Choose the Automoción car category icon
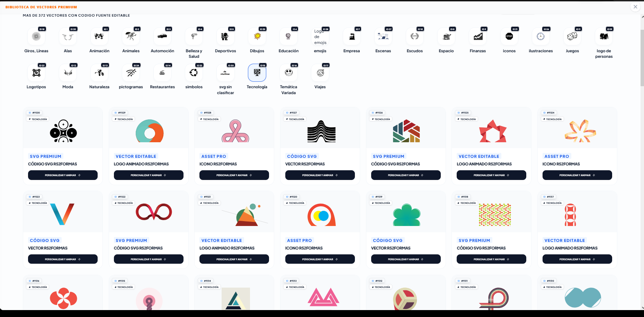The height and width of the screenshot is (317, 644). (x=162, y=36)
